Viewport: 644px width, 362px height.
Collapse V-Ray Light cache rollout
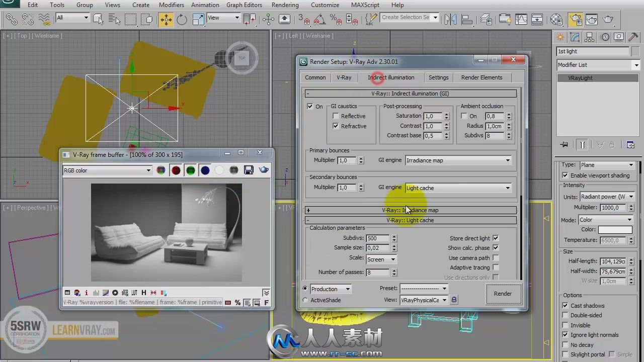411,220
